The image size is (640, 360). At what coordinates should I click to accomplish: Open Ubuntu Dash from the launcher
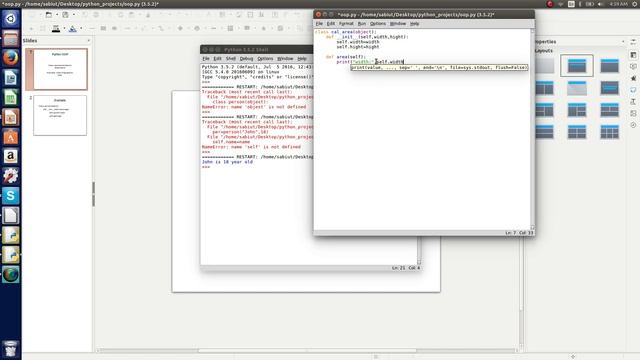point(11,19)
